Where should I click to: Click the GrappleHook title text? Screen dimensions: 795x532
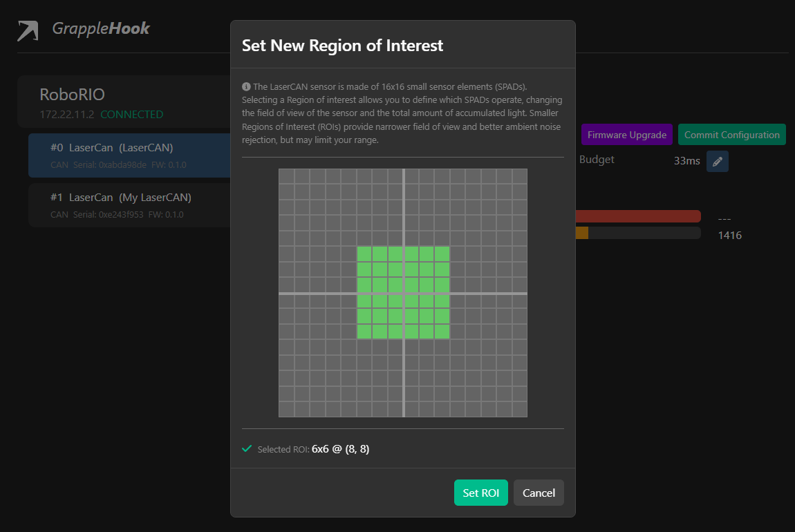(x=101, y=29)
